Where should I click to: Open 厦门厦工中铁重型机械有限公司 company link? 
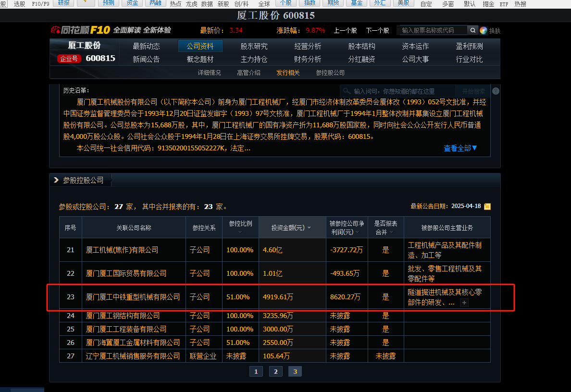[133, 297]
